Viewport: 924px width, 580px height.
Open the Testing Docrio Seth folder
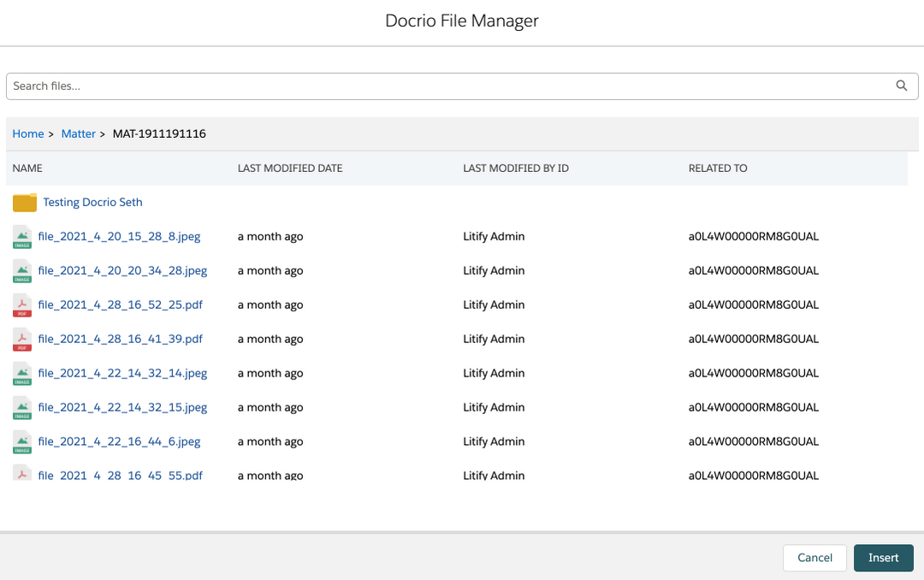tap(92, 203)
